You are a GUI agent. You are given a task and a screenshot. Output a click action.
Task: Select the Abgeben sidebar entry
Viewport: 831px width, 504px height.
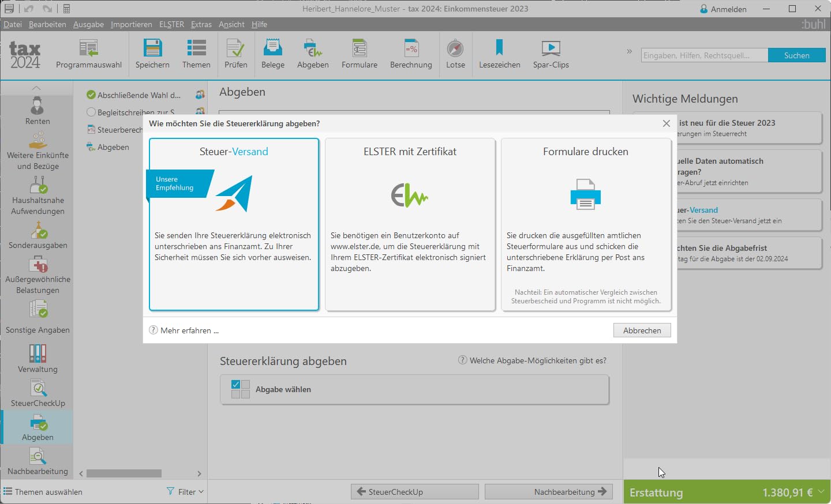tap(38, 427)
